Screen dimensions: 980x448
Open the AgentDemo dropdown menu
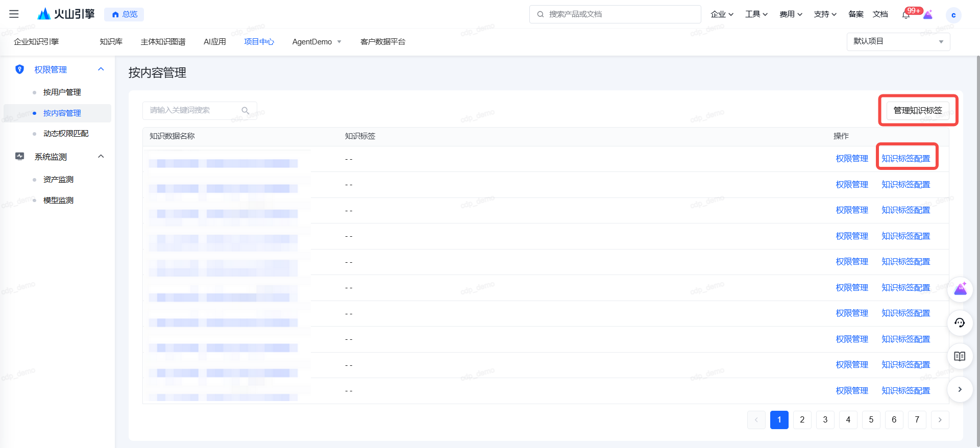(x=316, y=42)
